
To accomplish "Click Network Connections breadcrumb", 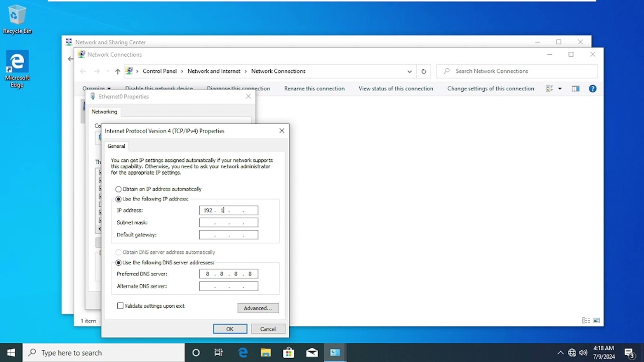I will tap(278, 71).
